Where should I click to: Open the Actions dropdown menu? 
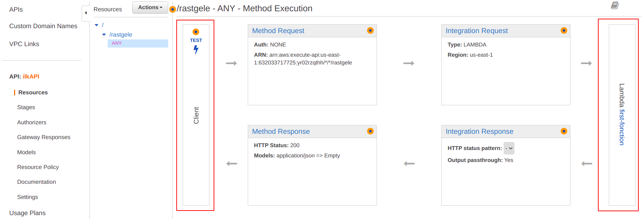tap(150, 7)
